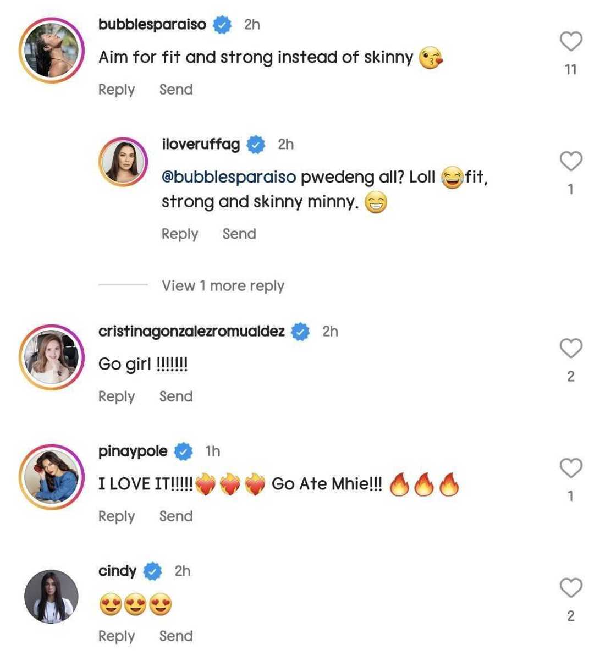Open bubblesparaiso's profile picture
616x672 pixels.
(52, 51)
